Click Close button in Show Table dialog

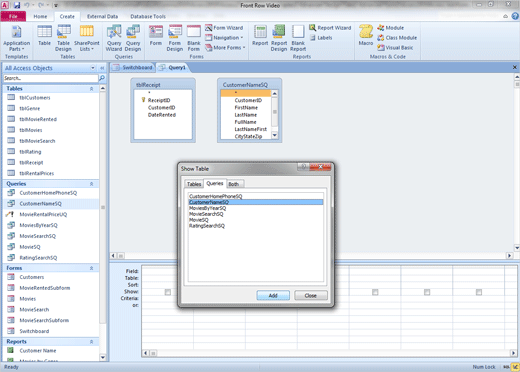tap(311, 295)
